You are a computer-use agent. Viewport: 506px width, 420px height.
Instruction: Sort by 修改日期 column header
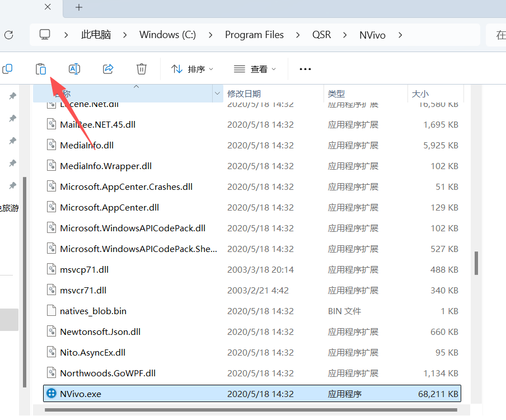244,94
